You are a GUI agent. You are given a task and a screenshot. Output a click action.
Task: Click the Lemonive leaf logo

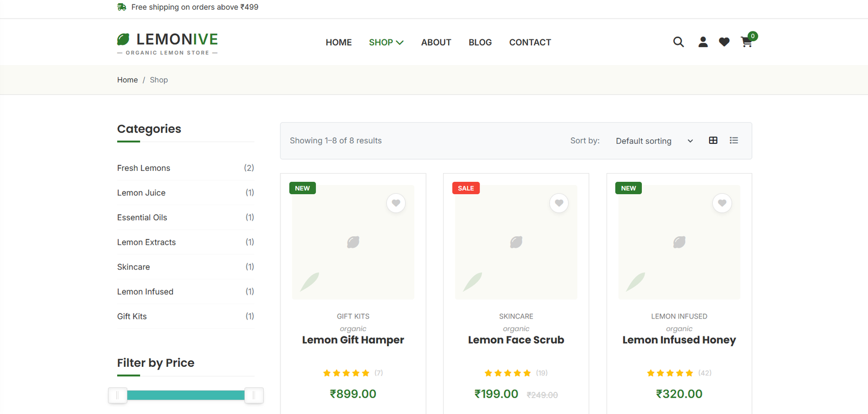123,39
